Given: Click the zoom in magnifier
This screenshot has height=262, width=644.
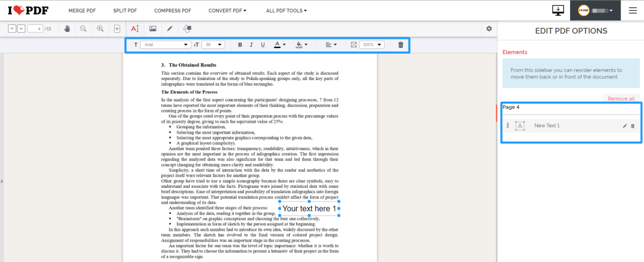Looking at the screenshot, I should pos(100,29).
